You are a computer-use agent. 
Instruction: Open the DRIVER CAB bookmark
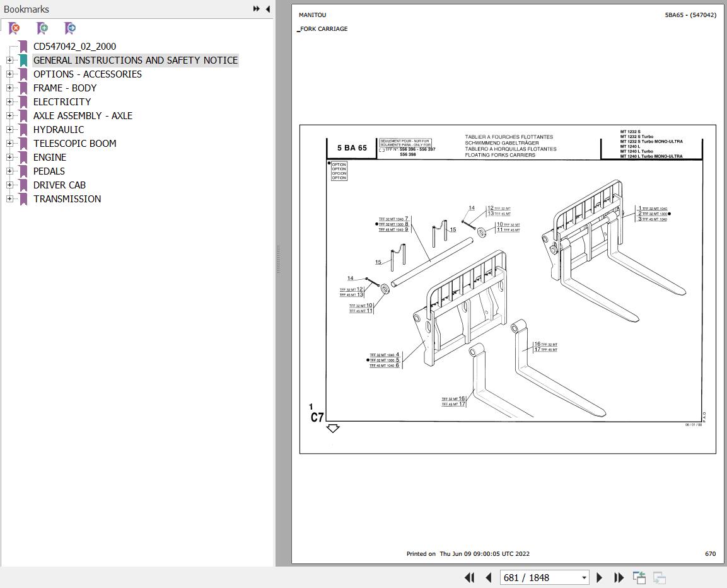59,185
